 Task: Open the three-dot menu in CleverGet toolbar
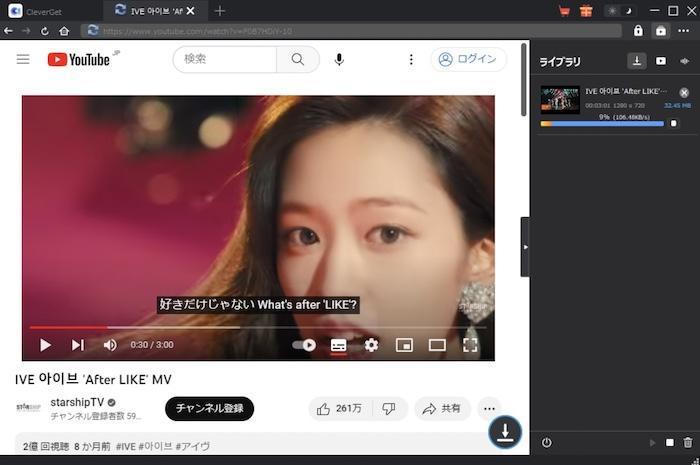coord(683,31)
